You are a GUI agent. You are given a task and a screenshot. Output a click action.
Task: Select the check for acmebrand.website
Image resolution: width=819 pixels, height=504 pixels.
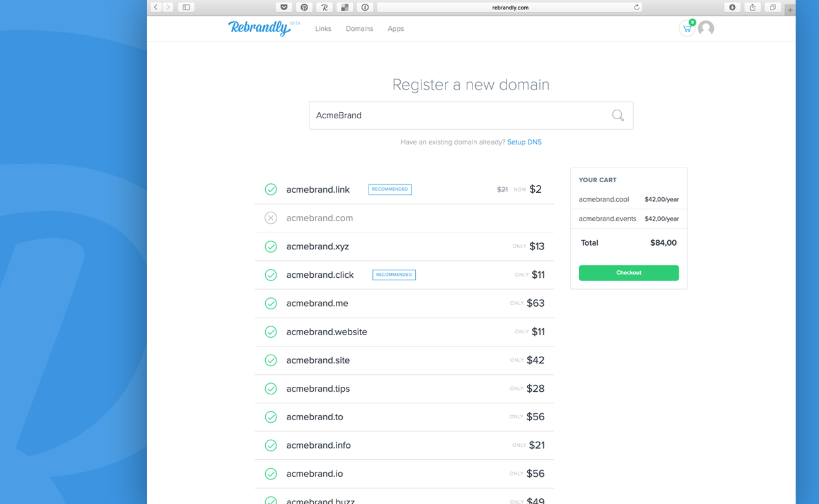tap(271, 331)
